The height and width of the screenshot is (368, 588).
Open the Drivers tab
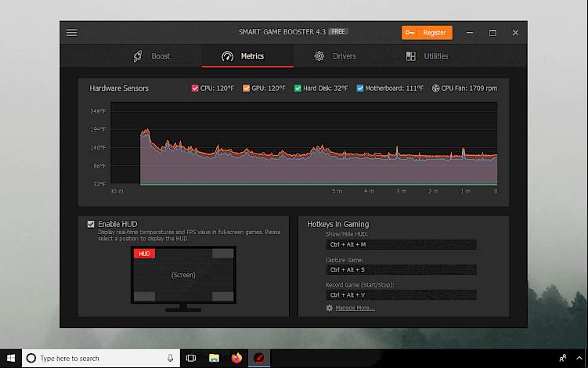(334, 56)
